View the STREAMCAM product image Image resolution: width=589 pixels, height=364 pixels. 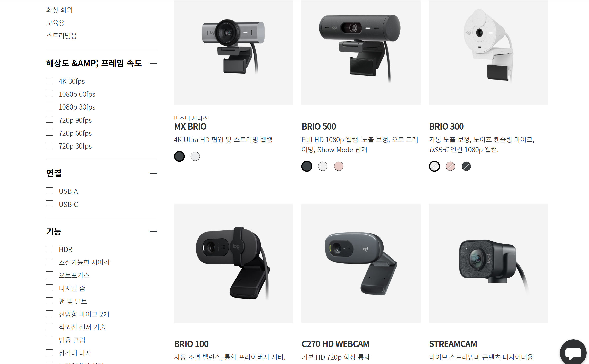(x=489, y=263)
